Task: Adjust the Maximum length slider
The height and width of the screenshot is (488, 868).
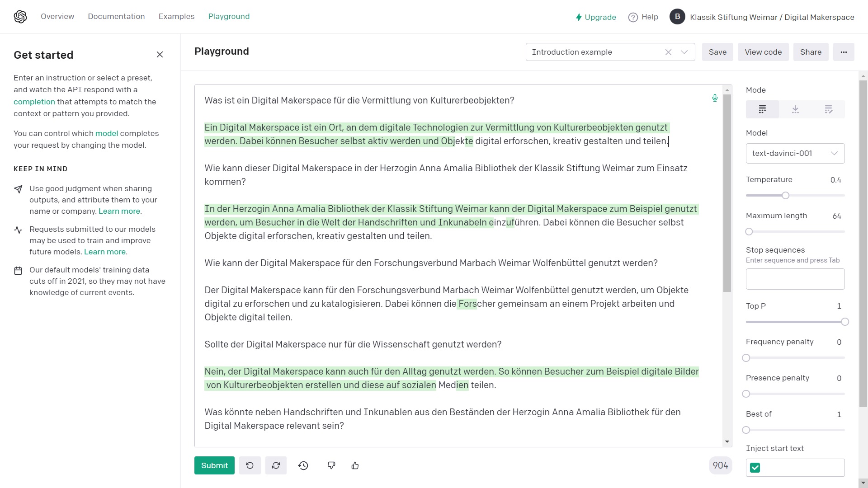Action: [x=749, y=231]
